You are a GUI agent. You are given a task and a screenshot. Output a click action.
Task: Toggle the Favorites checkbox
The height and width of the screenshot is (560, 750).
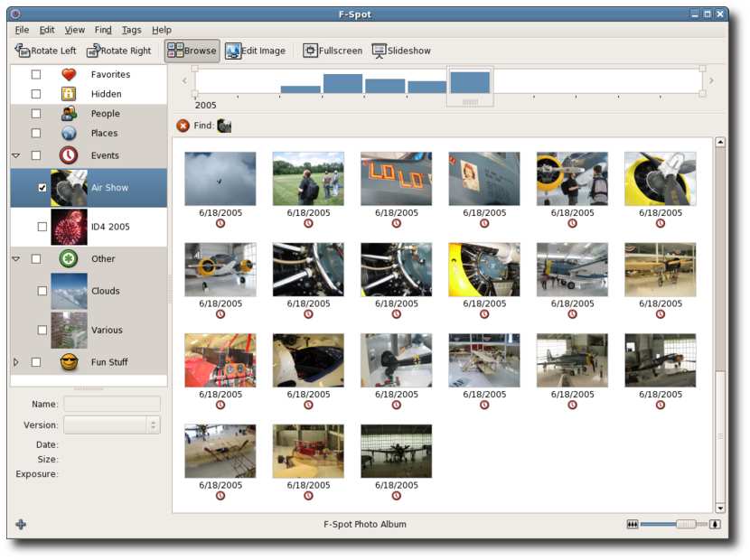(36, 74)
